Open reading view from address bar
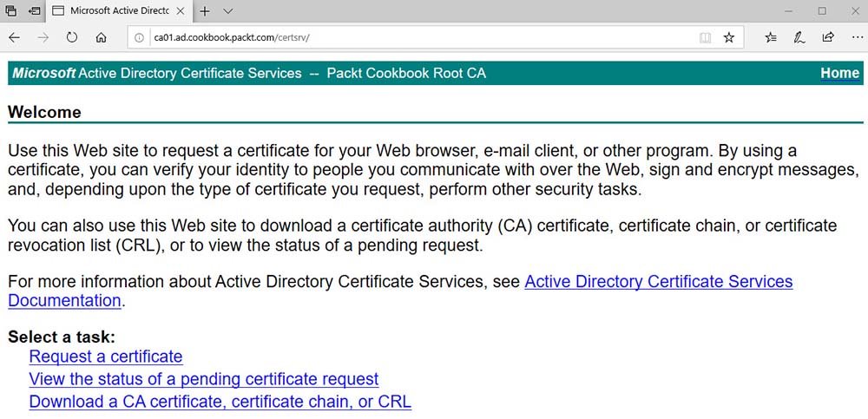This screenshot has width=868, height=419. [x=705, y=38]
